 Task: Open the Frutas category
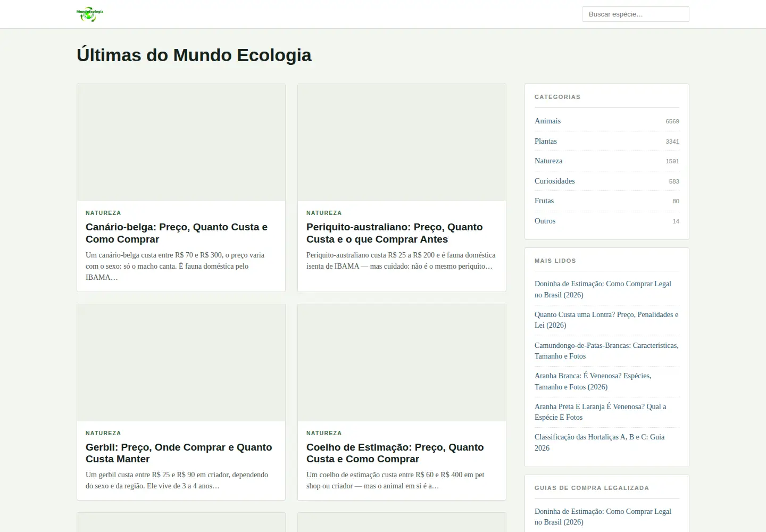point(544,201)
